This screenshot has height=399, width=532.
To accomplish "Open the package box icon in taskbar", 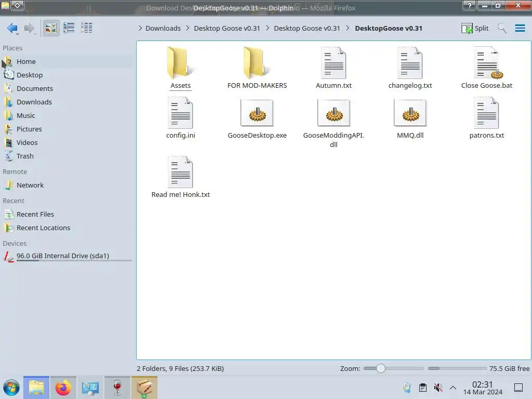I will pos(144,388).
